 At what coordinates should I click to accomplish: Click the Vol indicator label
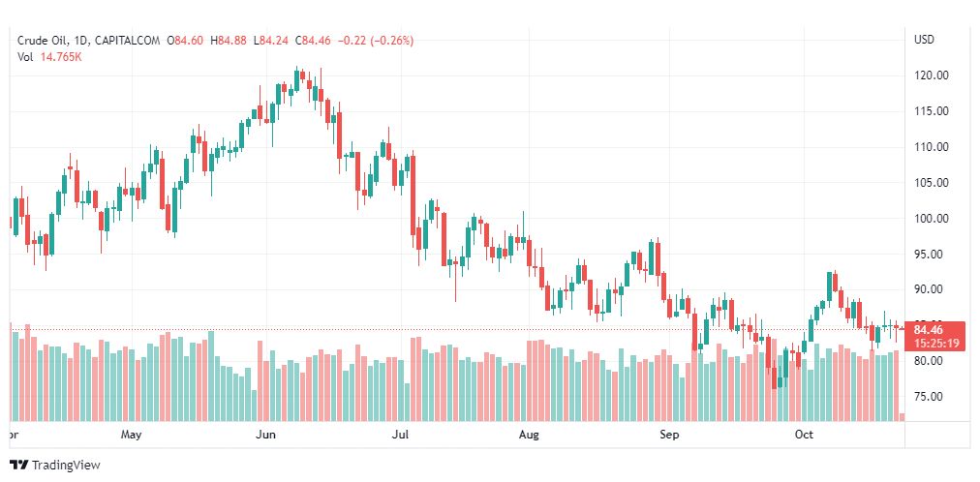[x=25, y=57]
